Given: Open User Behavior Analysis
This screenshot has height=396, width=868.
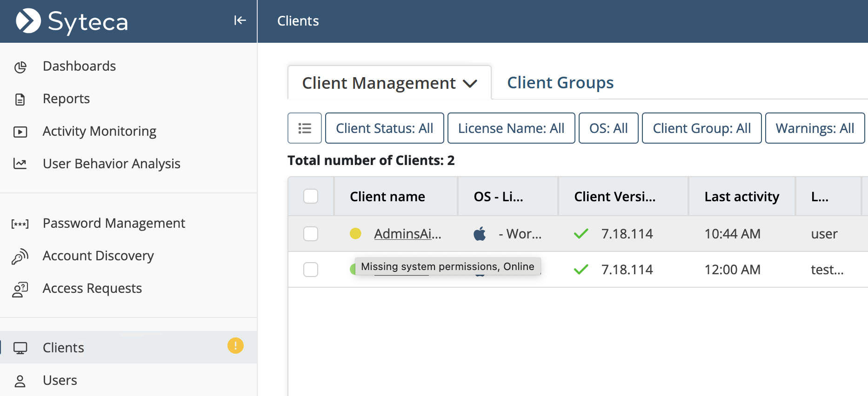Looking at the screenshot, I should pyautogui.click(x=111, y=164).
